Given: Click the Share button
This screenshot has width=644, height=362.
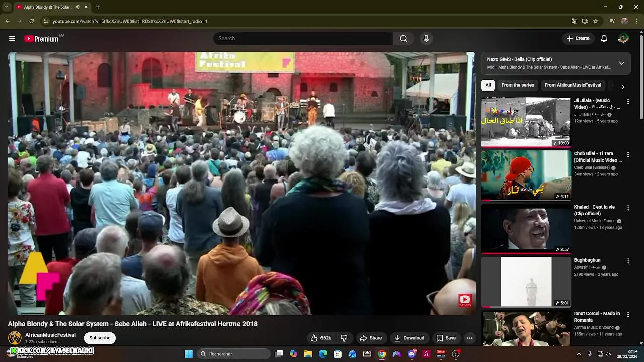Looking at the screenshot, I should (371, 338).
